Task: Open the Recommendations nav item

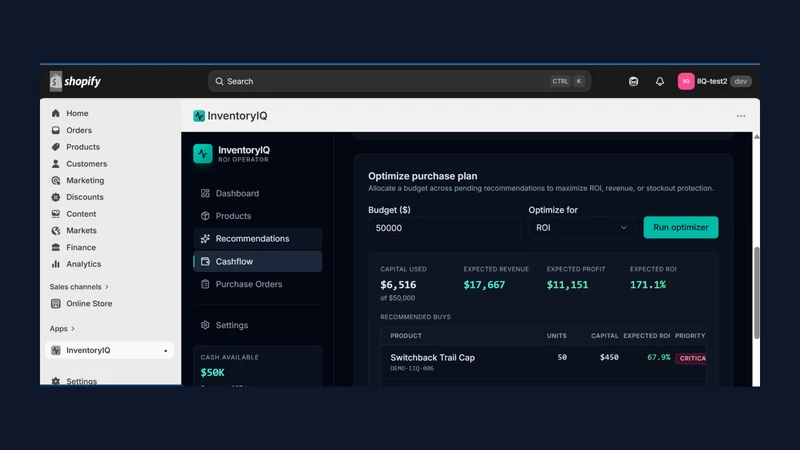Action: click(x=258, y=239)
